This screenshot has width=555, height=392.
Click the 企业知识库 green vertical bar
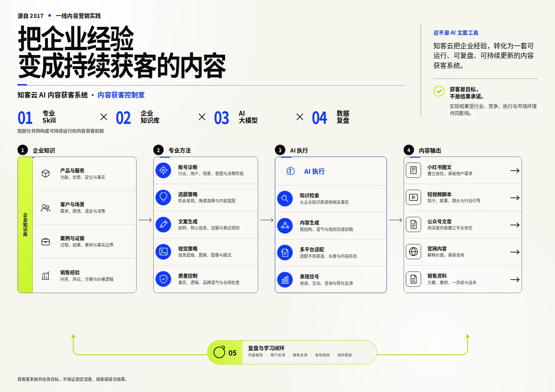pos(25,225)
